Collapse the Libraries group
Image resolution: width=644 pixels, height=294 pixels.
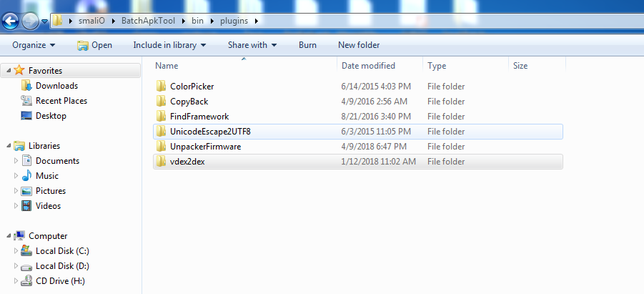[9, 146]
